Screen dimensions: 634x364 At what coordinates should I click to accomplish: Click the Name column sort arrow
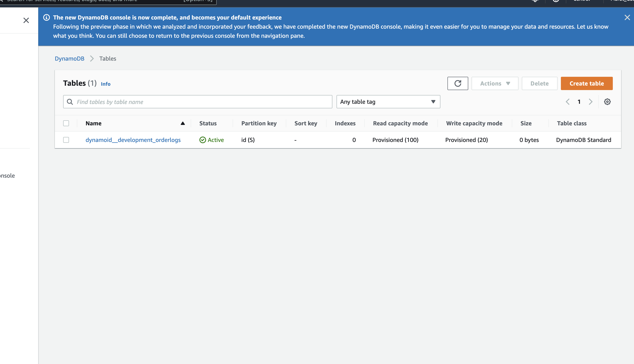click(x=183, y=123)
